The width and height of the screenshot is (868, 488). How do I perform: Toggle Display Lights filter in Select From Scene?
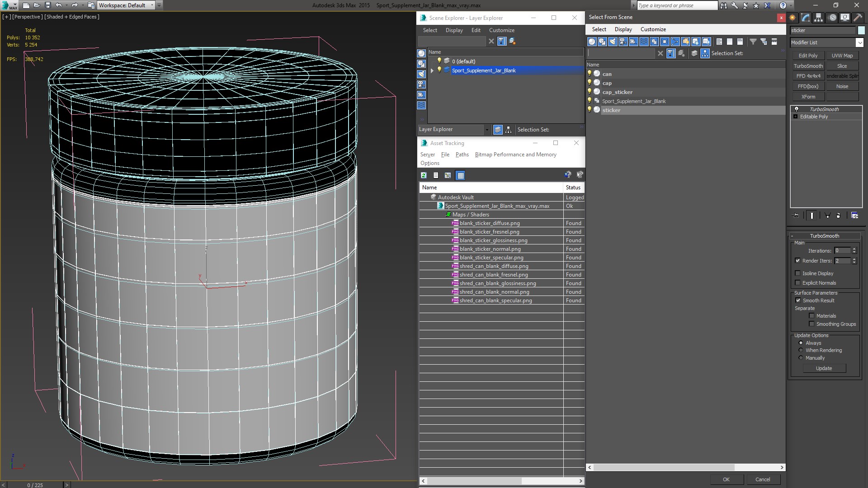coord(613,42)
